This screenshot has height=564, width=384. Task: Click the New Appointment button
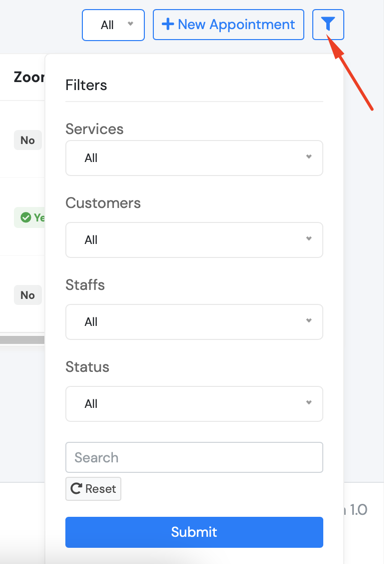click(228, 24)
